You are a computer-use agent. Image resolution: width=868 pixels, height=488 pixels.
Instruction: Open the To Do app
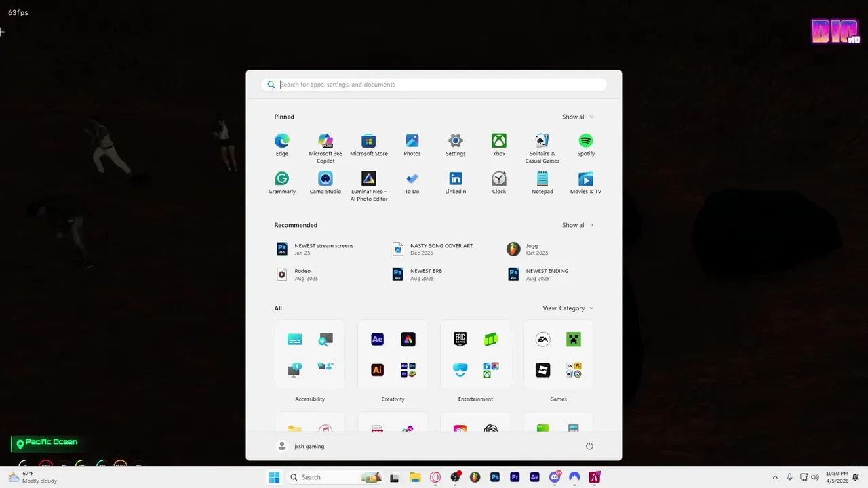(412, 183)
